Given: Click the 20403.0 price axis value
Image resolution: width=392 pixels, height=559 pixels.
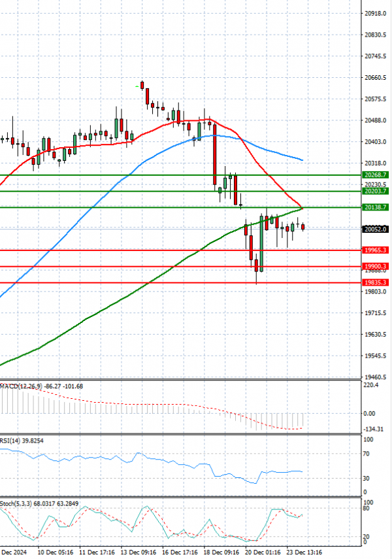Looking at the screenshot, I should point(375,142).
